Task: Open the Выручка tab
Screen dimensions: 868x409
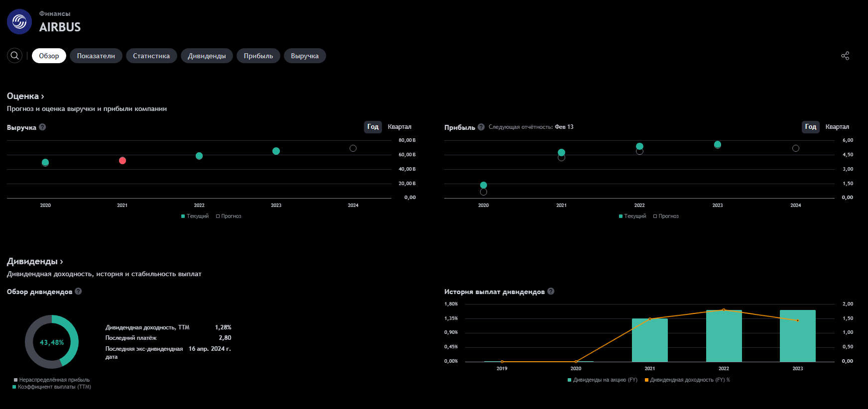Action: [305, 56]
